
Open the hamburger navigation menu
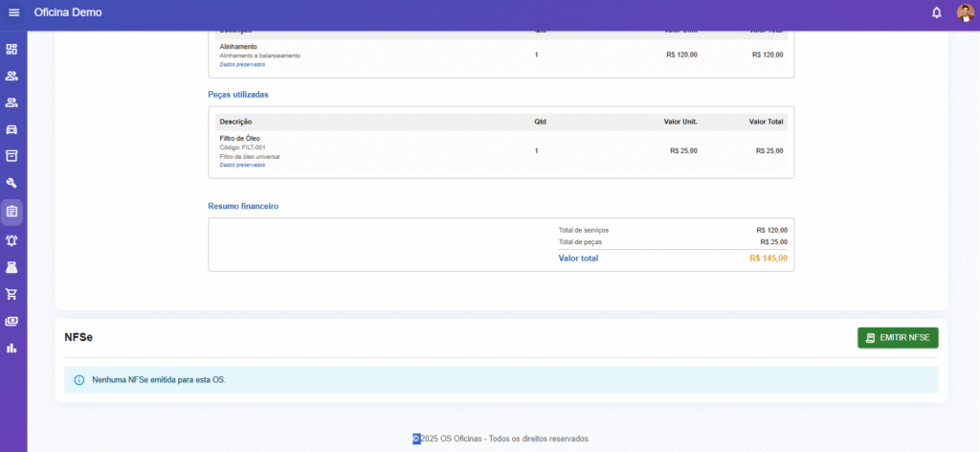click(x=13, y=12)
